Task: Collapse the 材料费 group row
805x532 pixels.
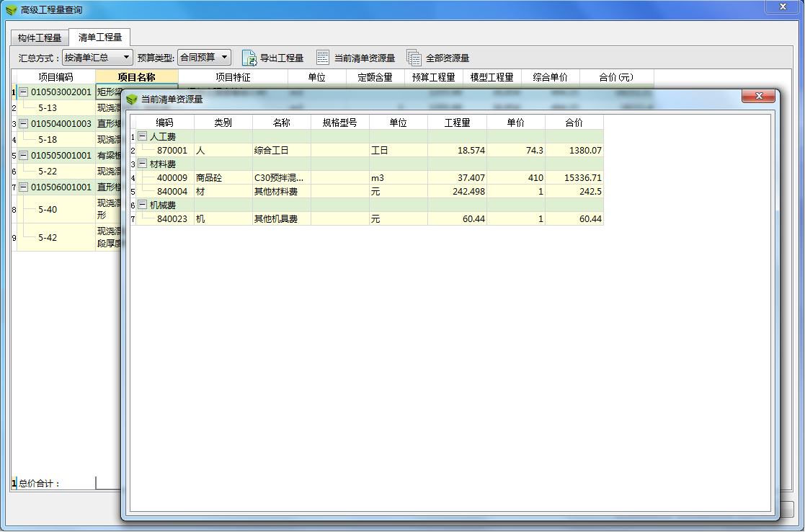Action: 143,164
